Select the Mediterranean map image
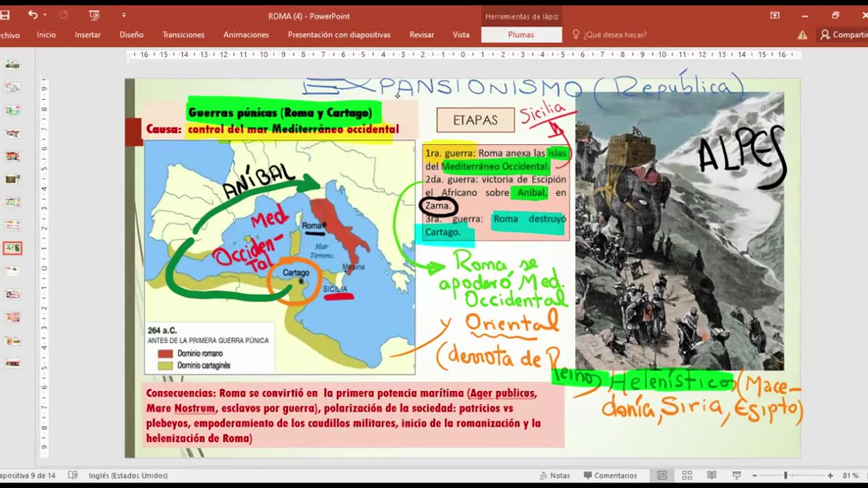 (279, 258)
